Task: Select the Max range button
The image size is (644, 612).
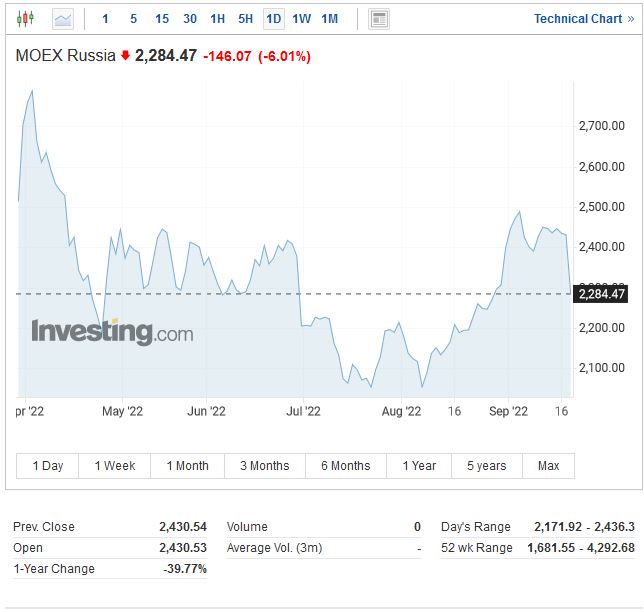Action: tap(548, 466)
